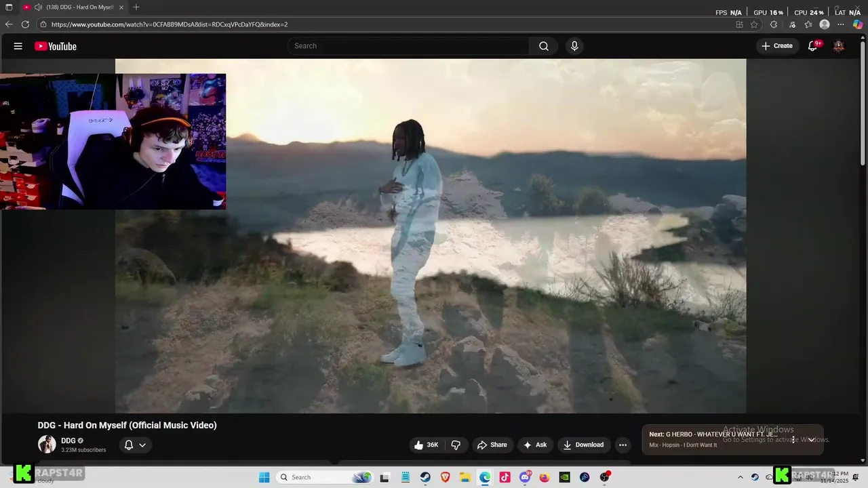Open browser profile avatar
868x488 pixels.
(825, 24)
